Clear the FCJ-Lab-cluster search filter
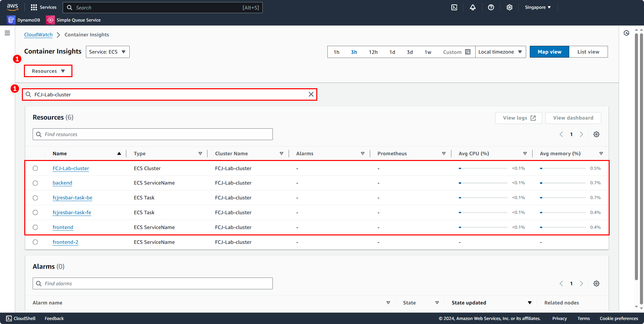 pyautogui.click(x=311, y=94)
